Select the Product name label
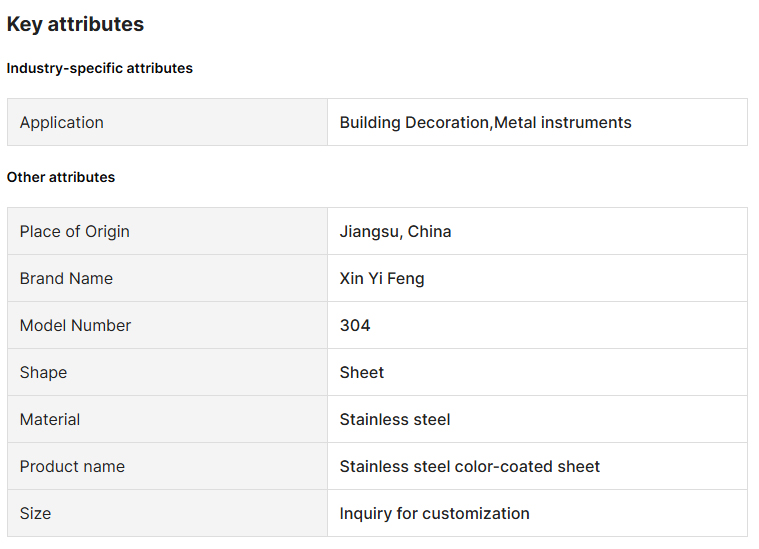This screenshot has width=759, height=549. (x=72, y=467)
